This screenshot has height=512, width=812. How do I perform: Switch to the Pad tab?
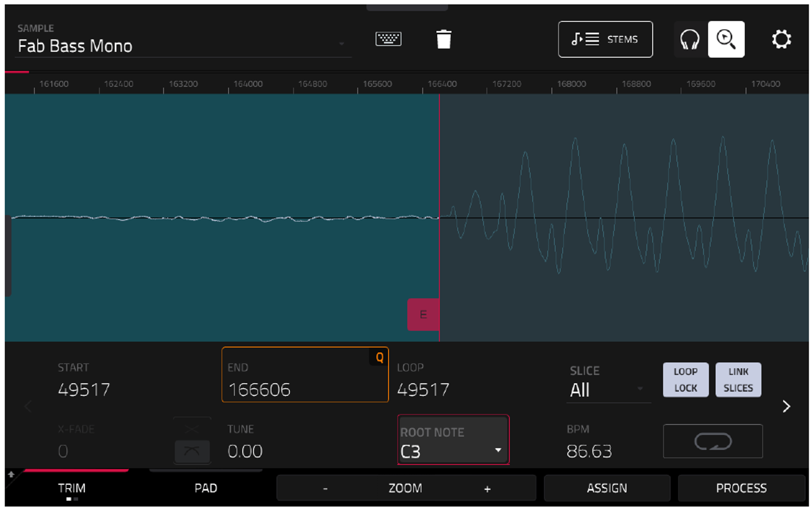206,488
